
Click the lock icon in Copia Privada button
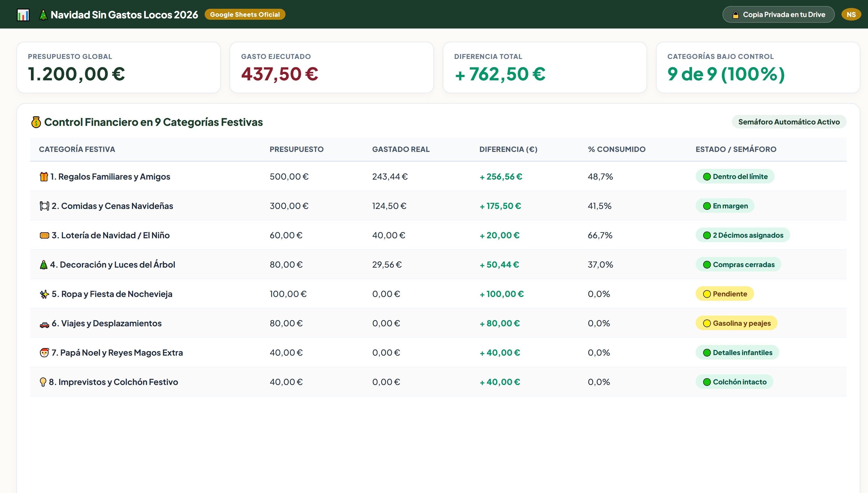pos(735,15)
